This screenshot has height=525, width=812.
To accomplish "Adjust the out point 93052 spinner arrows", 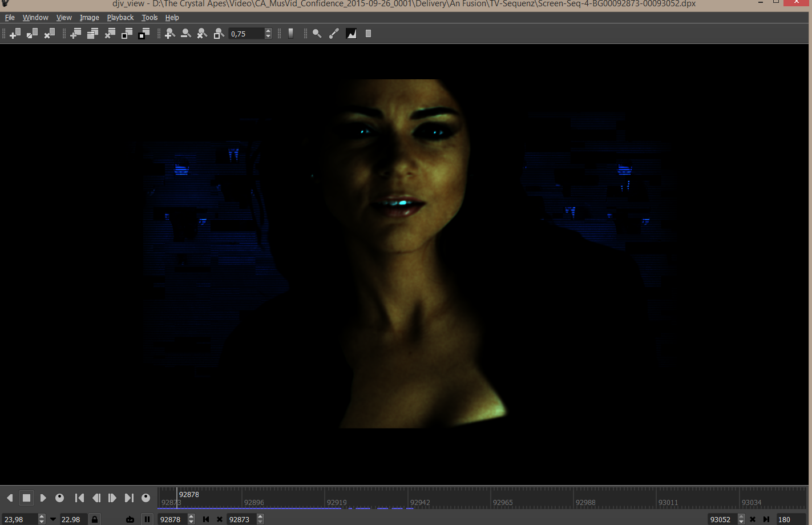I will [x=741, y=519].
